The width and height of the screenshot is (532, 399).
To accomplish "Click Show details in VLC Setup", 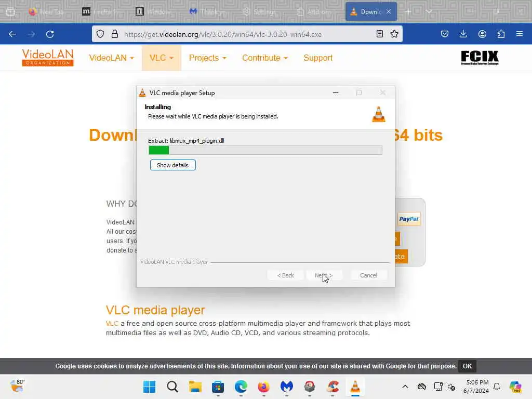I will pyautogui.click(x=172, y=165).
